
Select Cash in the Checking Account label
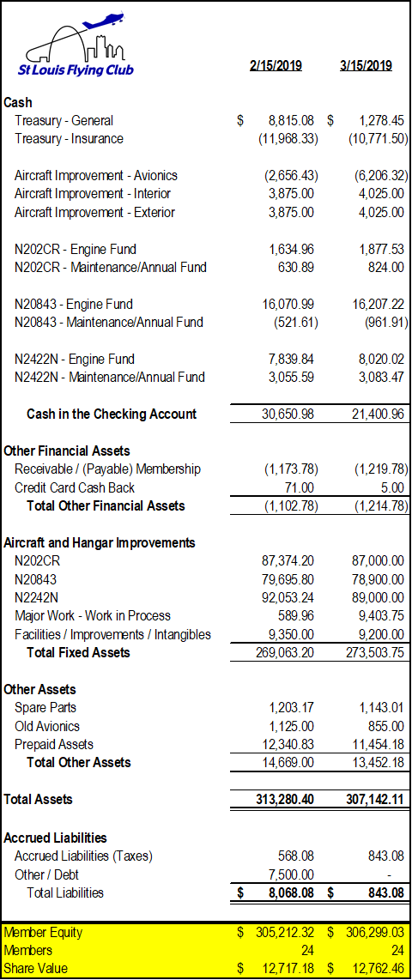(112, 414)
